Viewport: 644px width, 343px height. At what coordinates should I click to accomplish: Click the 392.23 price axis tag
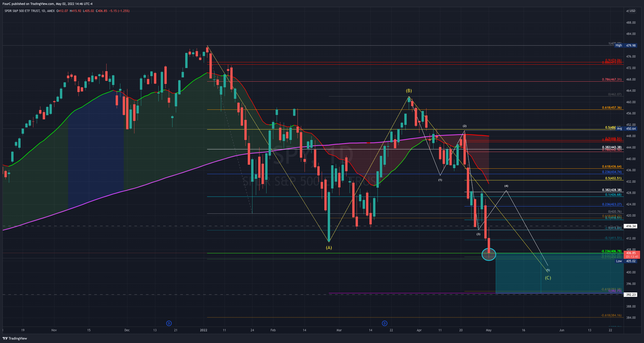pos(631,295)
